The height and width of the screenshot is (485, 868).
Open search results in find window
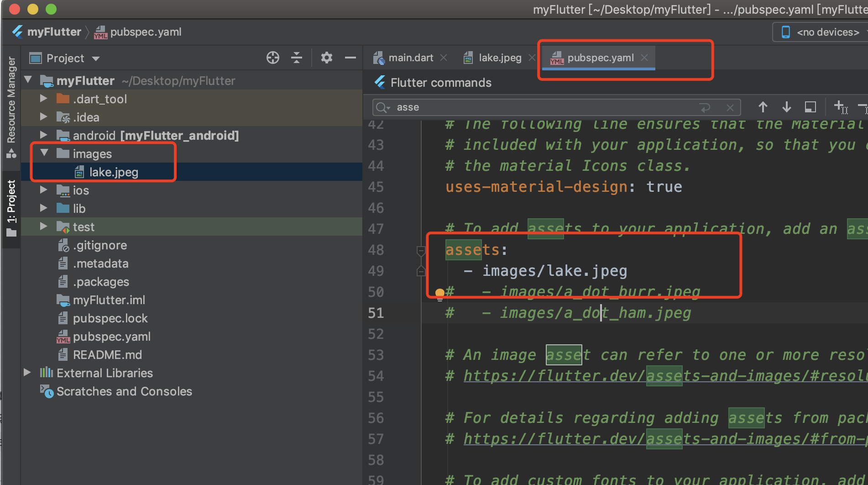pyautogui.click(x=810, y=107)
